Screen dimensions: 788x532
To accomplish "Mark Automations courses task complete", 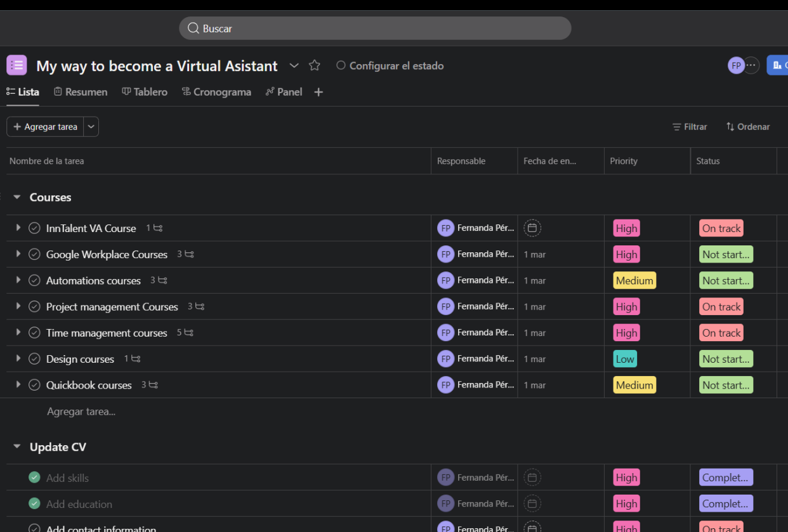I will [x=34, y=280].
